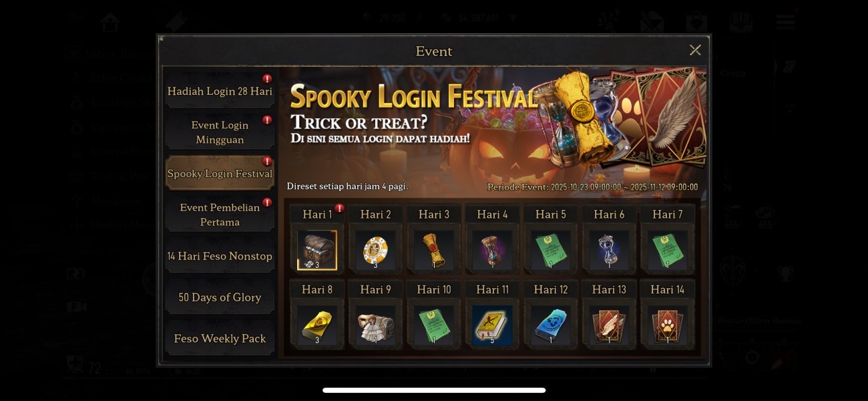Switch to Event Login Mingguan tab
Screen dimensions: 868x401
point(220,132)
